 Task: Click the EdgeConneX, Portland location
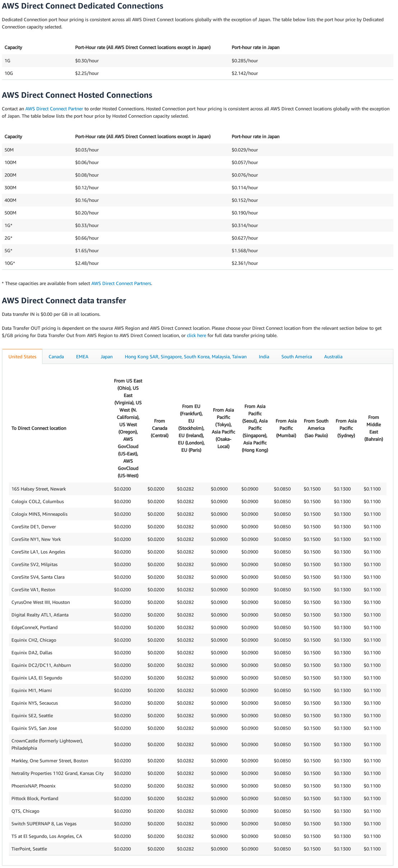click(x=34, y=627)
